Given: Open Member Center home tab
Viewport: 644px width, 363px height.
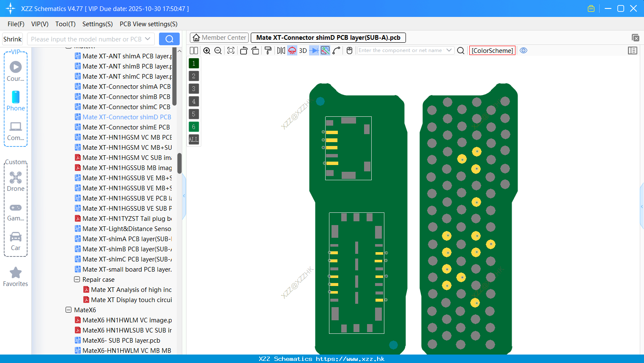Looking at the screenshot, I should (x=219, y=38).
